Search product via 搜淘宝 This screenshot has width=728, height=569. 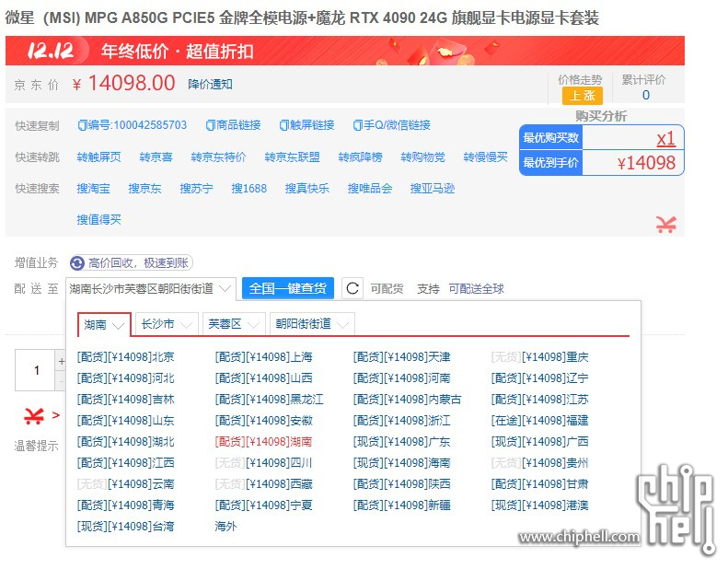[x=93, y=188]
